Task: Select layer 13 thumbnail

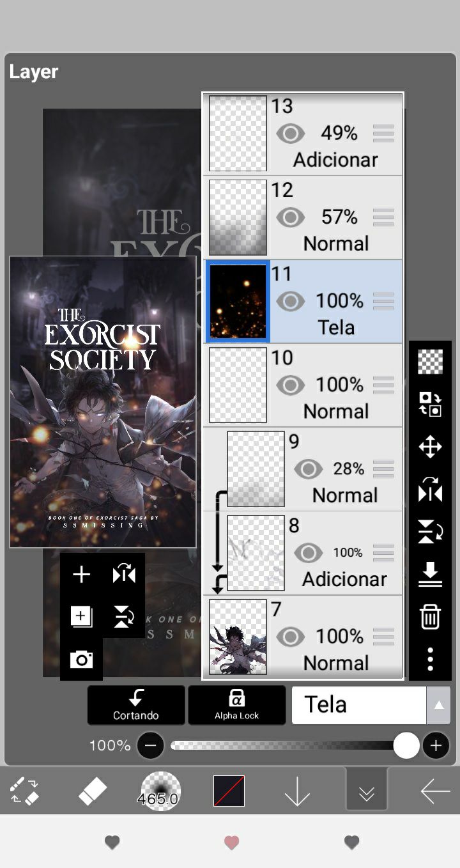Action: pos(238,134)
